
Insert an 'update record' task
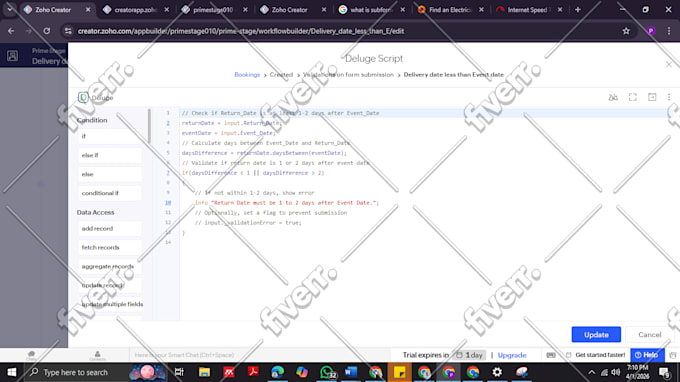coord(110,285)
